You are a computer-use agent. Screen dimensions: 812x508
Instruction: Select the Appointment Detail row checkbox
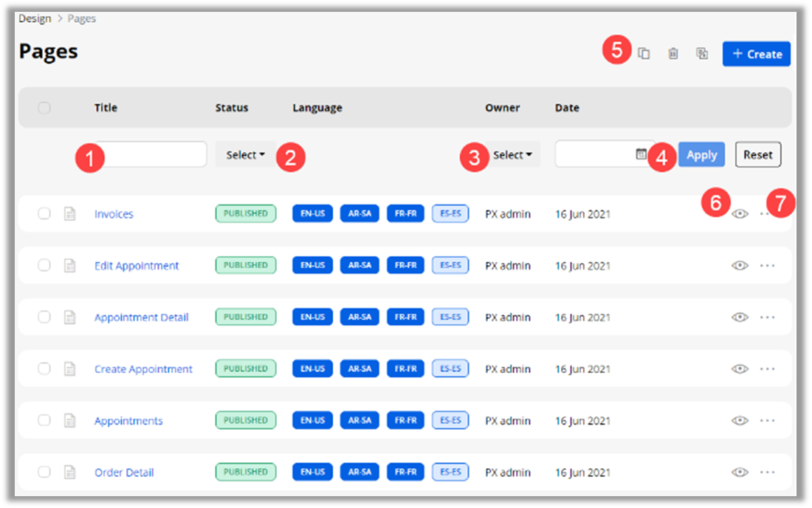click(x=44, y=317)
